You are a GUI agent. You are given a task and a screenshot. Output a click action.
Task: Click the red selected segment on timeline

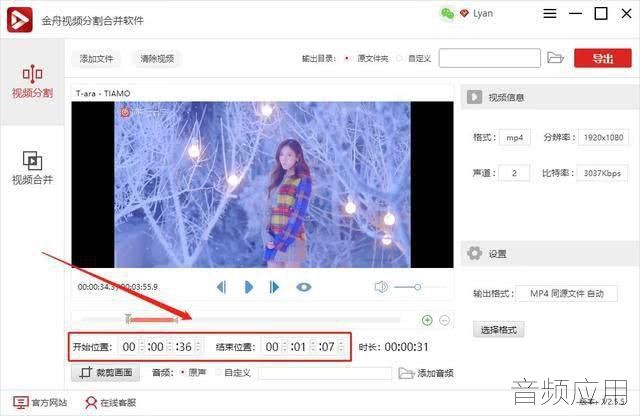click(x=153, y=320)
